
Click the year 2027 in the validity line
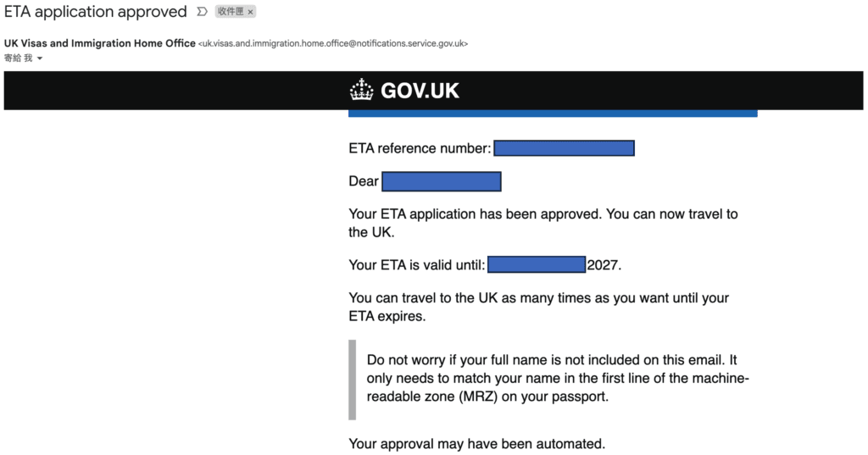tap(603, 264)
